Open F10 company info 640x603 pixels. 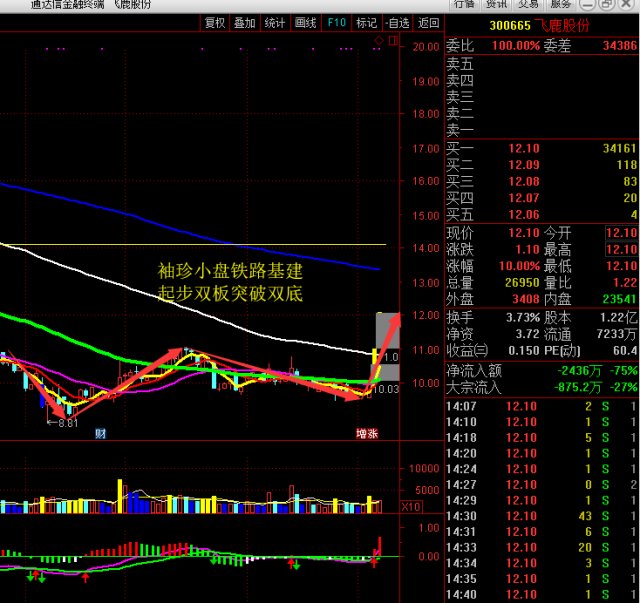click(x=336, y=23)
